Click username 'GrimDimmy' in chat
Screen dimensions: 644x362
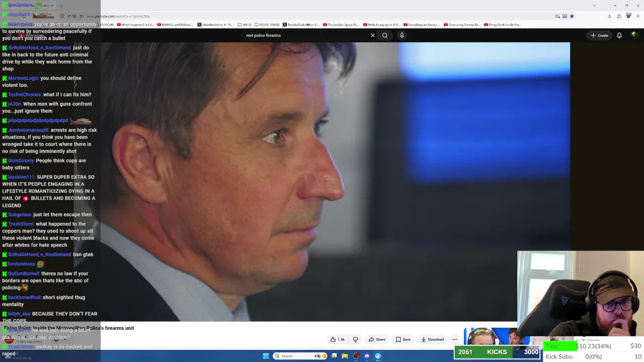click(21, 161)
